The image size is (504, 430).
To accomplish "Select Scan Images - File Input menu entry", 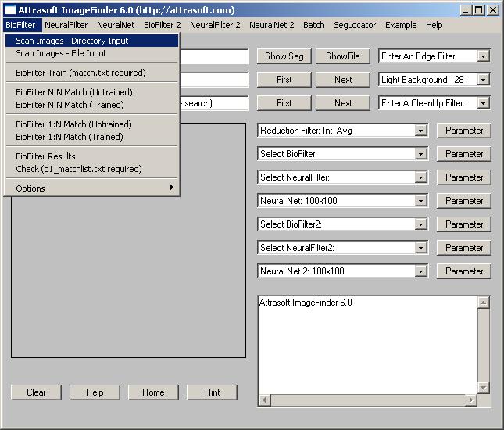I will 61,54.
